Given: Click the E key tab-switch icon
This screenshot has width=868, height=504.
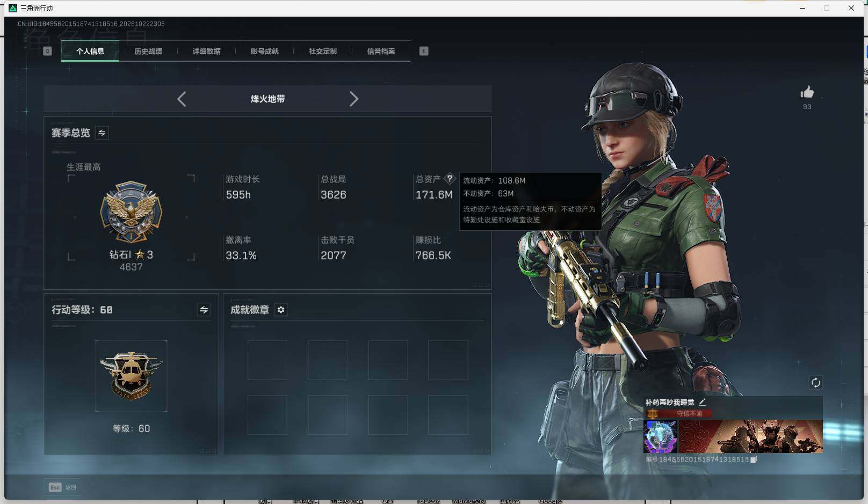Looking at the screenshot, I should click(424, 51).
